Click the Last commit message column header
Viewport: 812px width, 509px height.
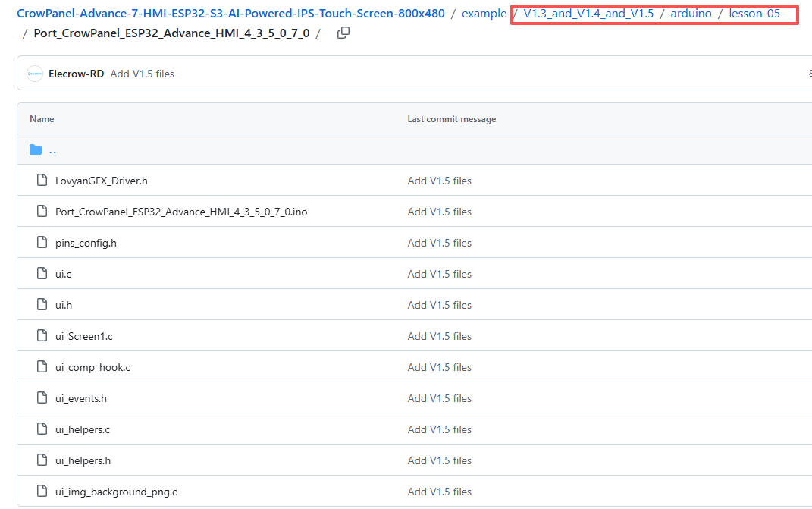[452, 118]
